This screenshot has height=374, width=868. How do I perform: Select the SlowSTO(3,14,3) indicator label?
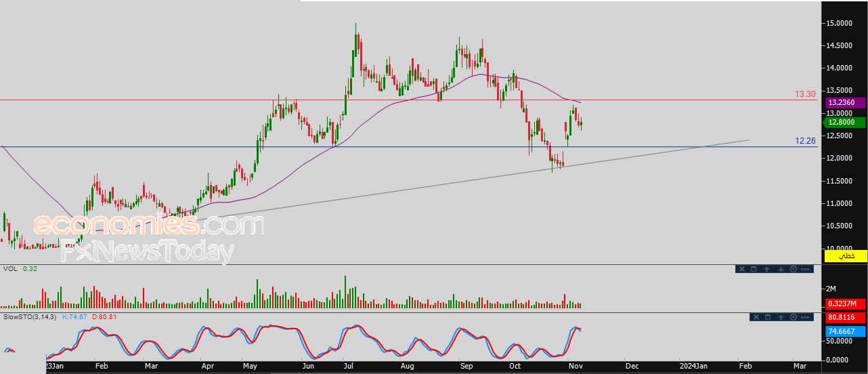click(x=30, y=316)
